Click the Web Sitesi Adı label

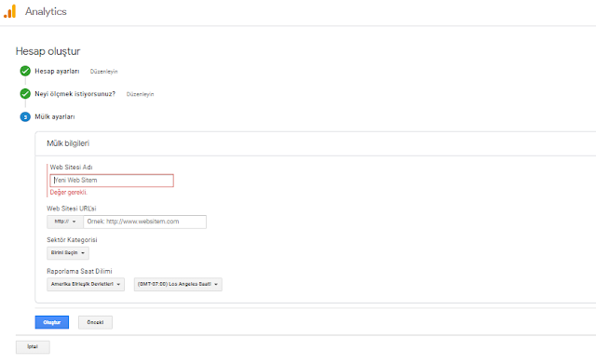71,168
